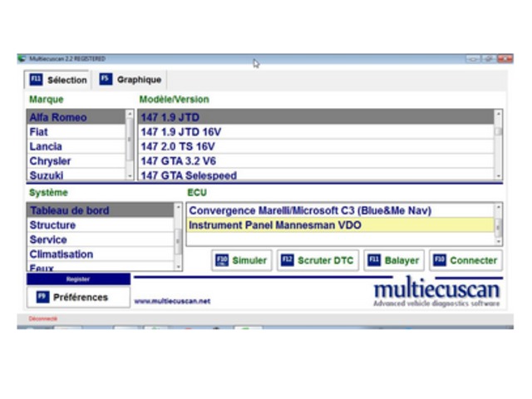Screen dimensions: 532x399
Task: Click Modèle/Version list scroll up arrow
Action: pyautogui.click(x=498, y=114)
